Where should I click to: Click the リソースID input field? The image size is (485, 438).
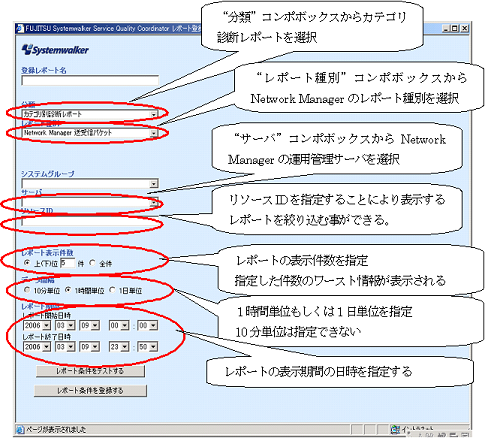click(x=90, y=221)
